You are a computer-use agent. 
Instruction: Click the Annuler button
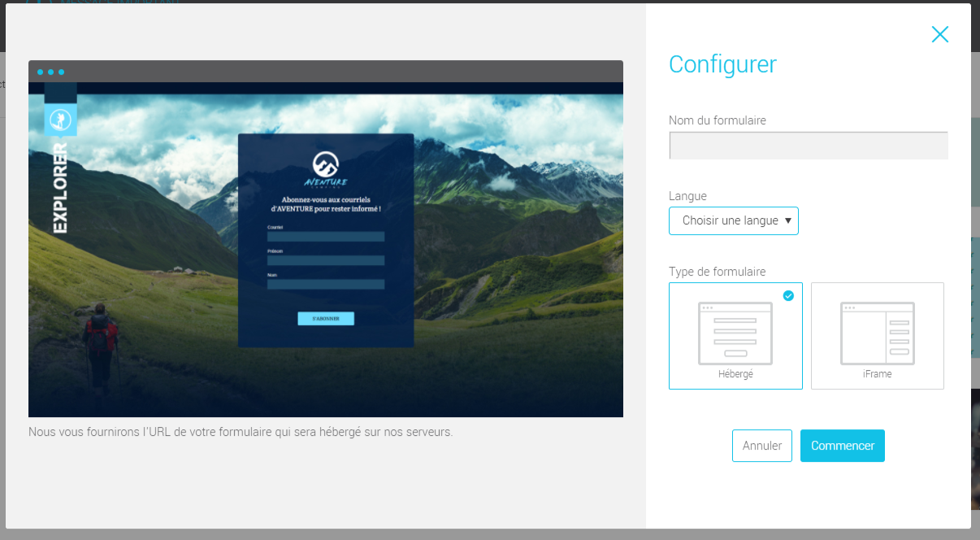click(761, 445)
